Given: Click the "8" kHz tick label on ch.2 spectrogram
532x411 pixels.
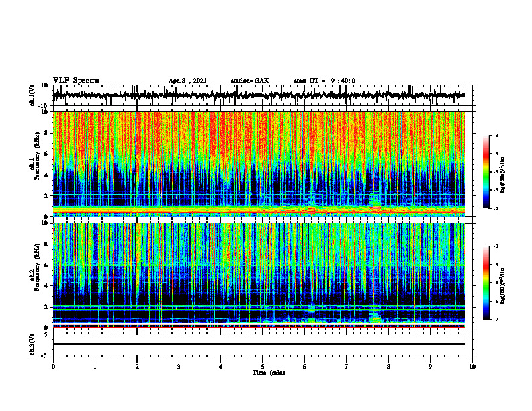Looking at the screenshot, I should (x=46, y=244).
